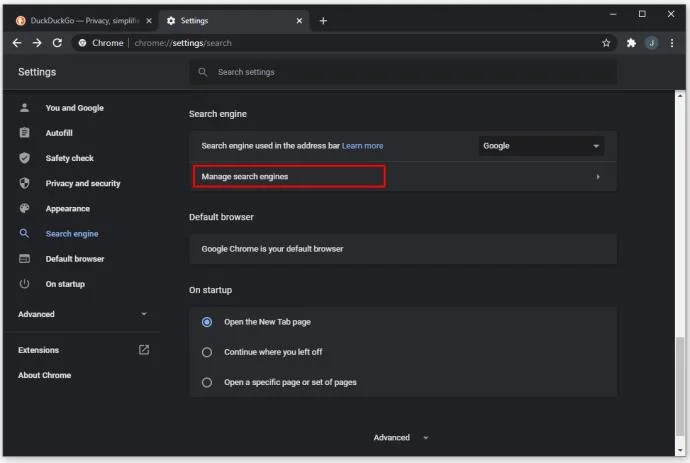Go to Default browser section in sidebar
Viewport: 690px width, 463px height.
pyautogui.click(x=75, y=259)
